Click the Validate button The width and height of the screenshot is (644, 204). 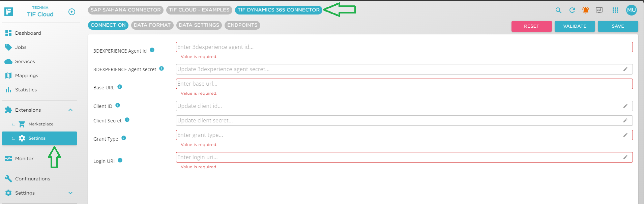point(575,26)
